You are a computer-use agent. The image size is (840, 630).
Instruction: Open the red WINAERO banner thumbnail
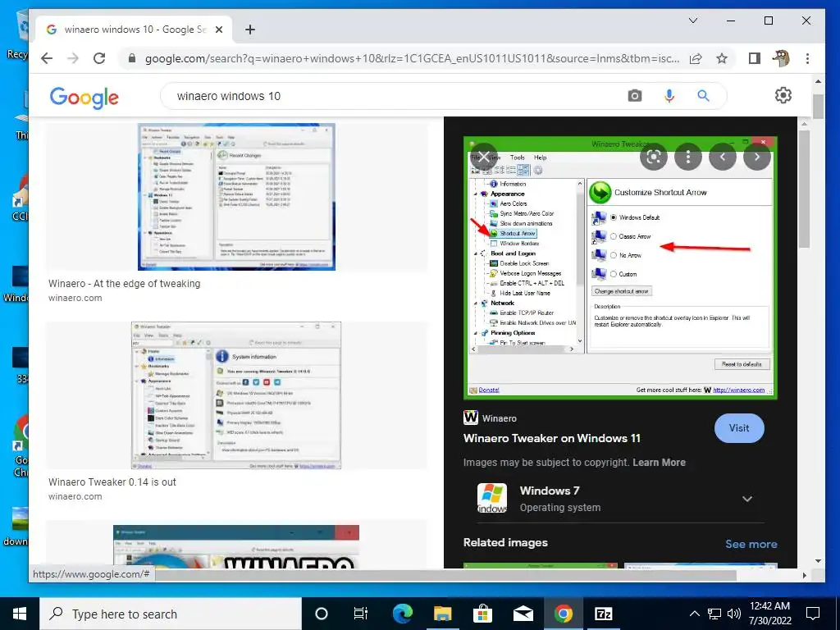[236, 546]
